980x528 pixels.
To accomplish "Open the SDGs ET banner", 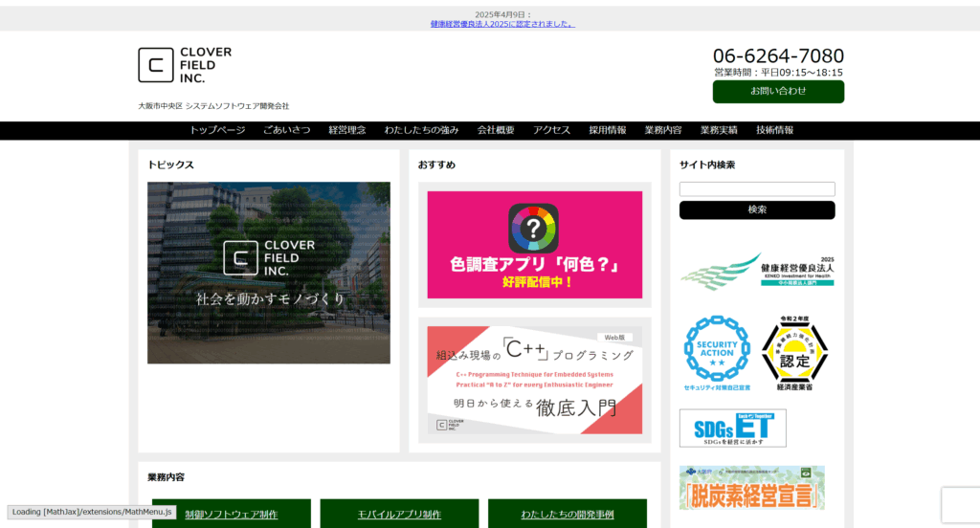I will tap(732, 428).
